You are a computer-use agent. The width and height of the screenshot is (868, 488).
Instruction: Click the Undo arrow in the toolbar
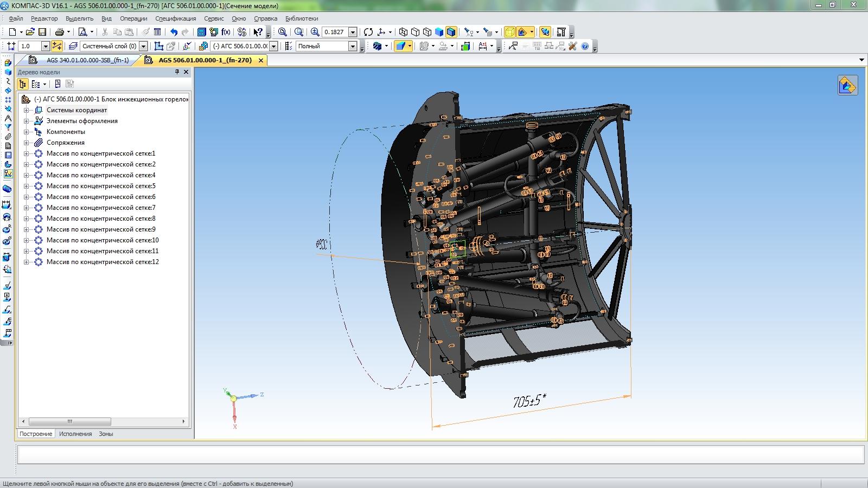click(x=174, y=32)
